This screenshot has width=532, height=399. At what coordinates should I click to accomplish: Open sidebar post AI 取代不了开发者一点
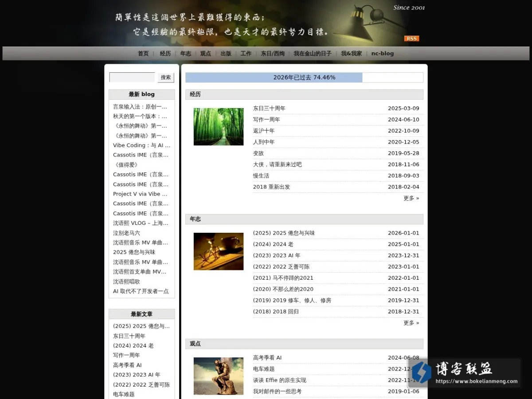pos(141,292)
